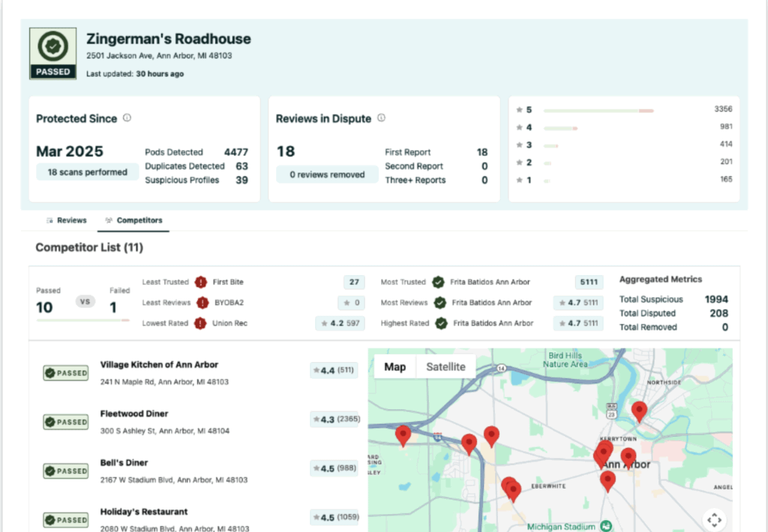This screenshot has width=768, height=532.
Task: Click the 'BYOBA2' competitor name
Action: click(229, 303)
